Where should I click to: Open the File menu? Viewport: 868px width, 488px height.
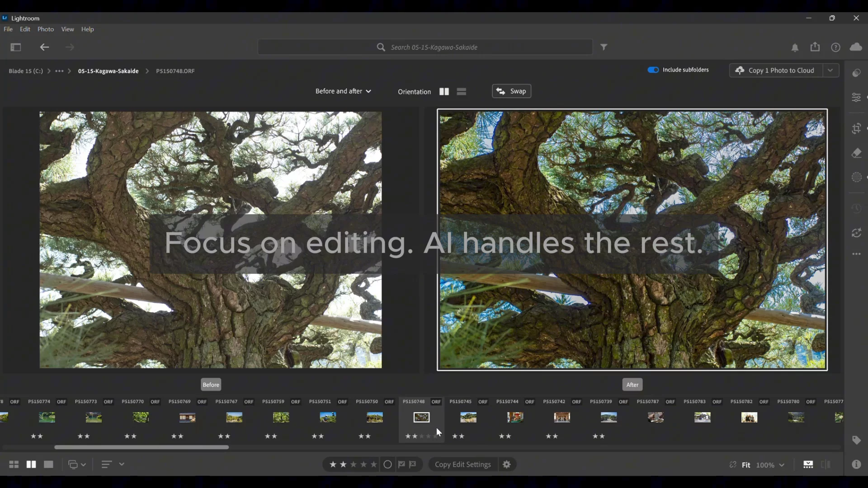pos(8,29)
